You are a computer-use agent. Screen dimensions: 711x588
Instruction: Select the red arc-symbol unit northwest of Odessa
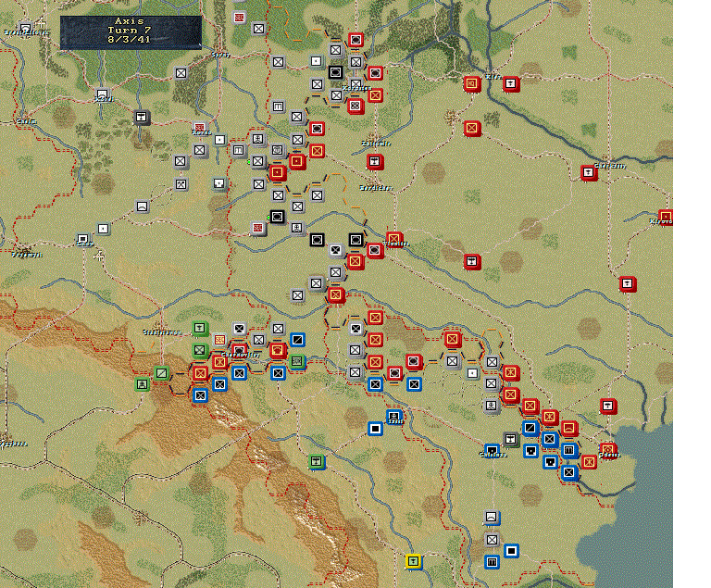[568, 429]
